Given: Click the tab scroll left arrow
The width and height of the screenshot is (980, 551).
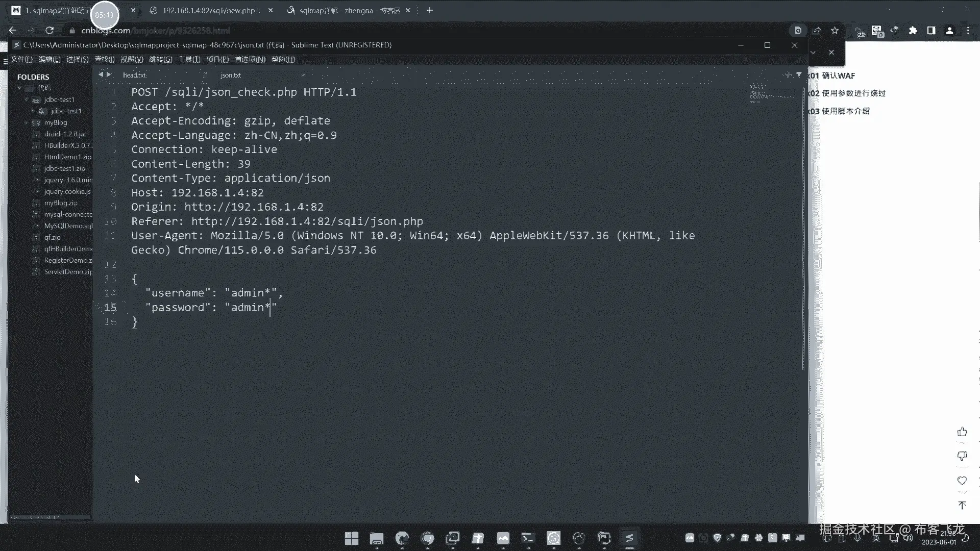Looking at the screenshot, I should 101,74.
